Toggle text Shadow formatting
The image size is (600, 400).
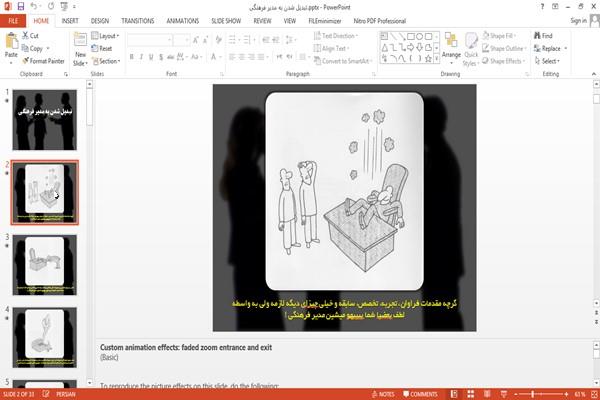161,57
